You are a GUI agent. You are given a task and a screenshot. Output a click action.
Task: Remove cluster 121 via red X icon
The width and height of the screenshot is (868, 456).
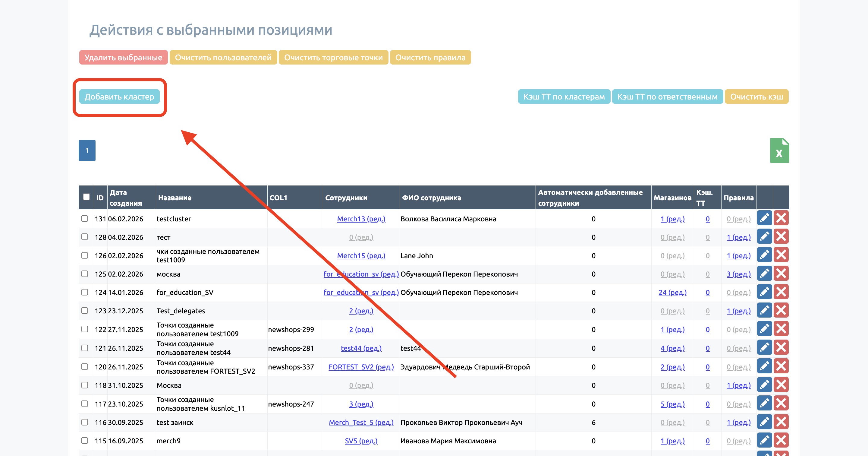[x=781, y=347]
